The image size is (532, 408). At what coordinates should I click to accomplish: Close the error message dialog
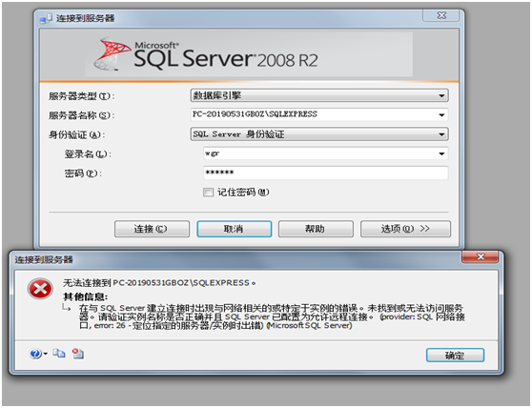480,256
